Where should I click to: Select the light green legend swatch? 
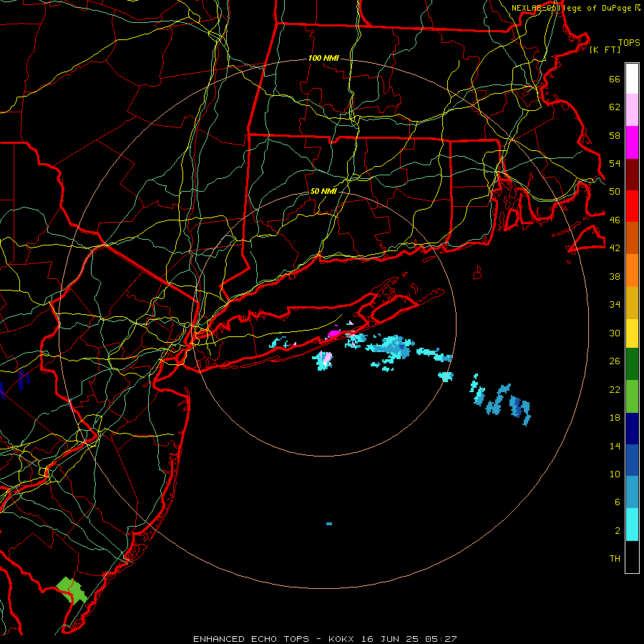632,396
